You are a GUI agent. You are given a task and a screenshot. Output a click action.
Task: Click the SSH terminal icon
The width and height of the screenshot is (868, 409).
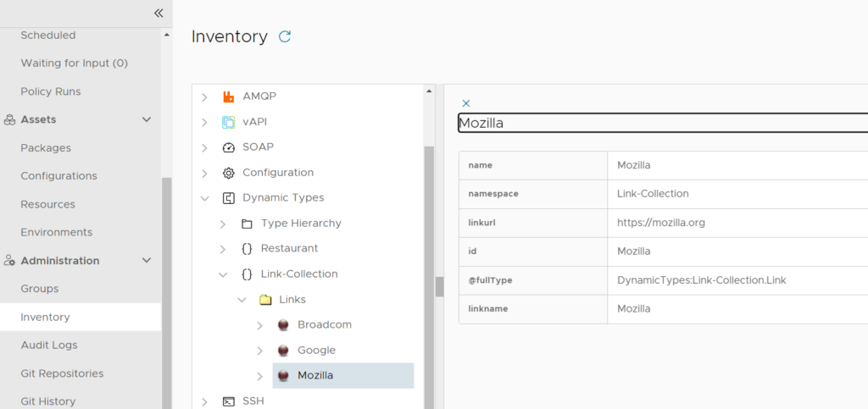(228, 401)
